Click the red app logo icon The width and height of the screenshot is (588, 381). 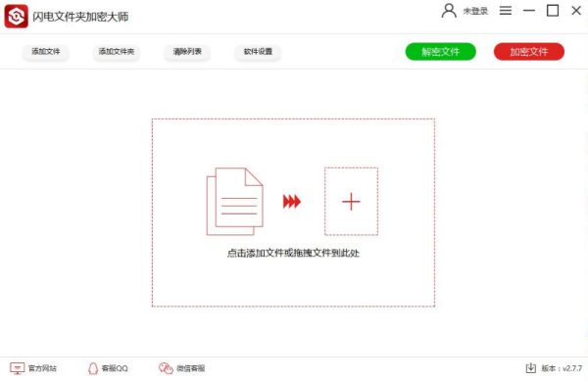pos(16,16)
